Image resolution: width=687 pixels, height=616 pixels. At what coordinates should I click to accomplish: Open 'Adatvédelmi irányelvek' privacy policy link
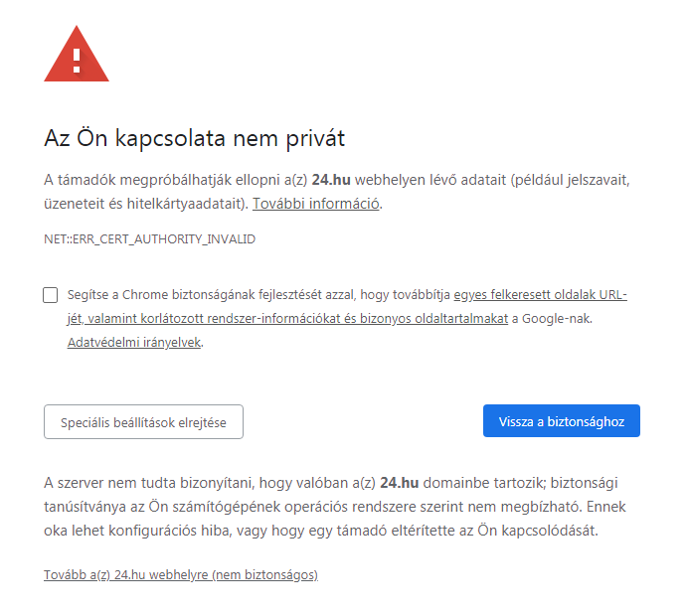134,343
